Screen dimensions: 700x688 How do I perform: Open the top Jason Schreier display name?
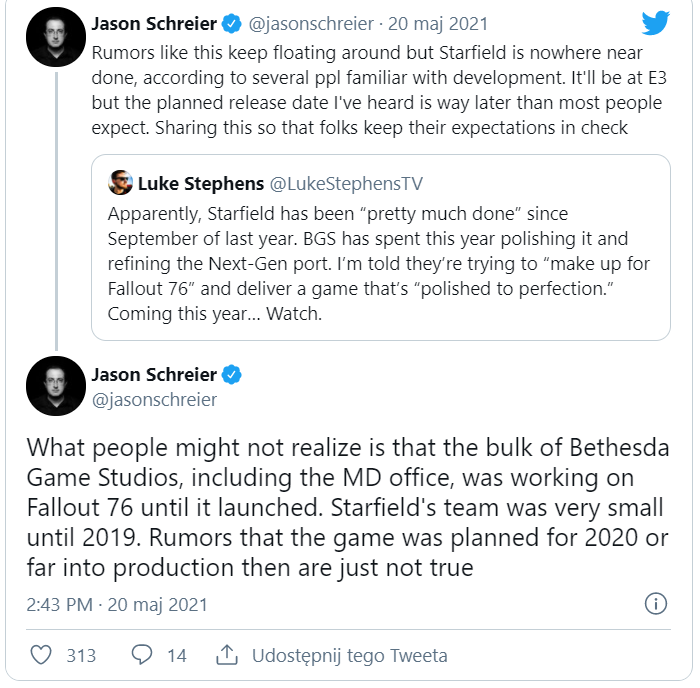pos(153,22)
